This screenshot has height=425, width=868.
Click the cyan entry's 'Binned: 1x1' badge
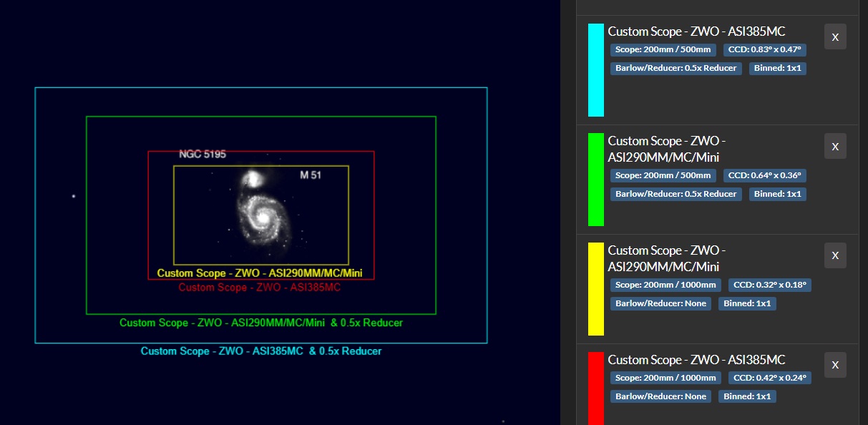click(778, 68)
